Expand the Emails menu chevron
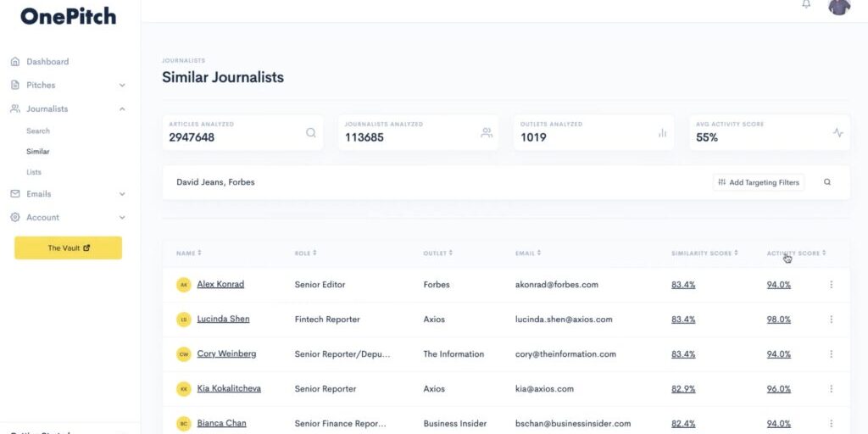The width and height of the screenshot is (868, 434). (122, 194)
